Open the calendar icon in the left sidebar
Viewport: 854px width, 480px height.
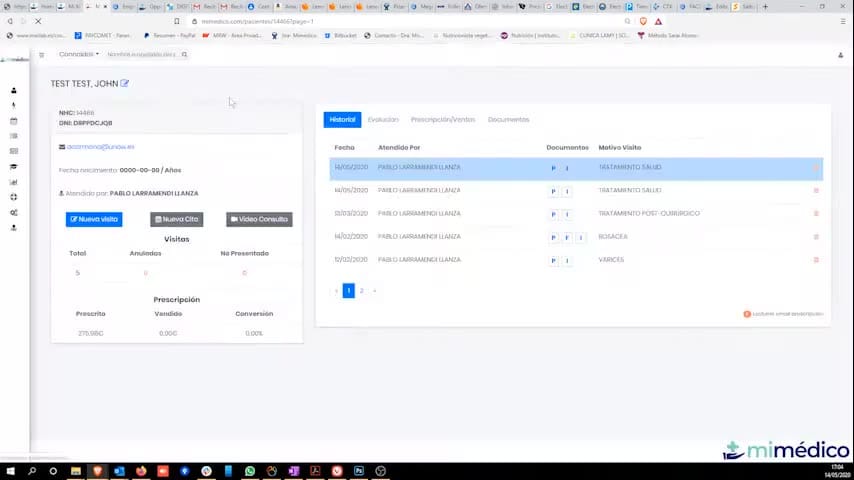14,121
